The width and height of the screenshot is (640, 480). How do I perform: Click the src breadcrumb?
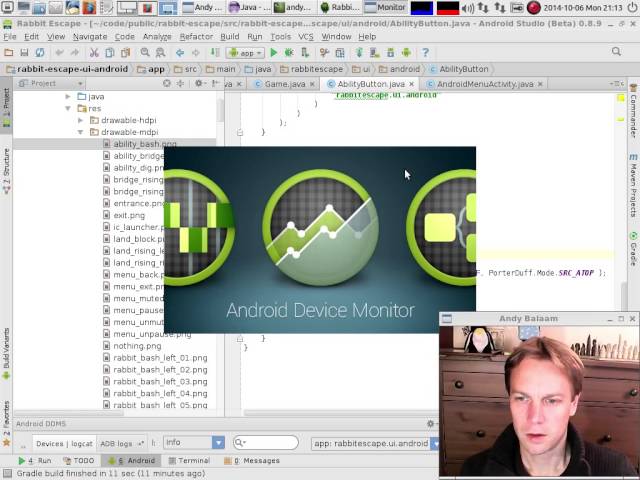pos(186,69)
